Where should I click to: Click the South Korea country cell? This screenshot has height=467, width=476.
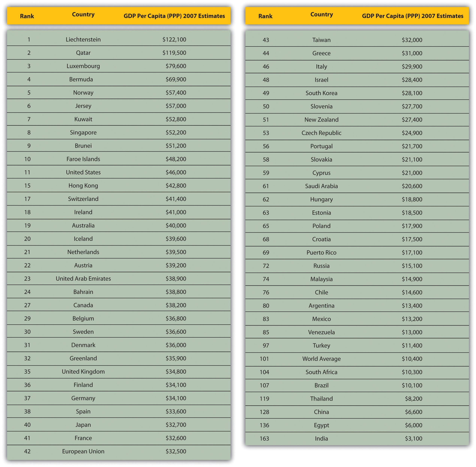(321, 93)
